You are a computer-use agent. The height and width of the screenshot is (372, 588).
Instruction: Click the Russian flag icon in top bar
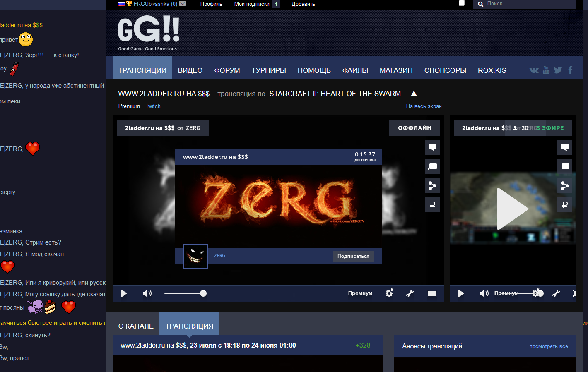[x=122, y=4]
